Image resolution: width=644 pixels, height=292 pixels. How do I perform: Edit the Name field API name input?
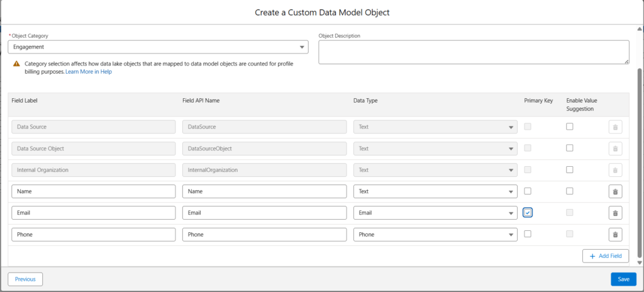point(265,191)
